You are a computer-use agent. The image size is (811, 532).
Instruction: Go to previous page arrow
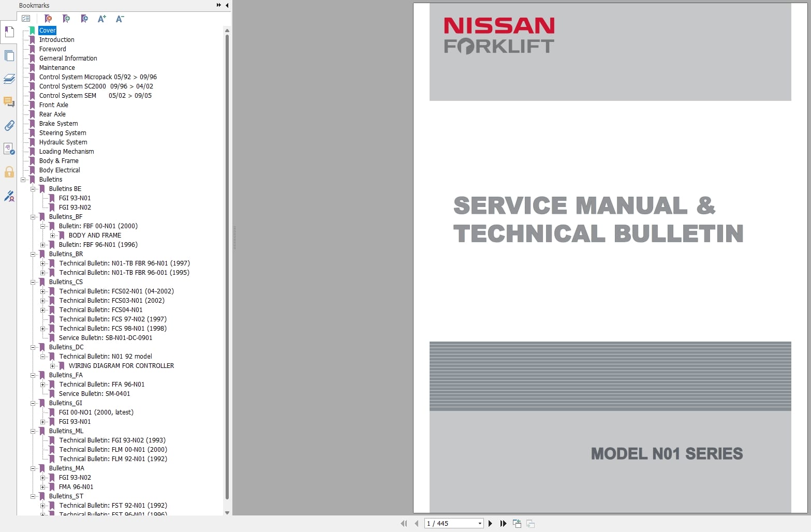coord(417,524)
